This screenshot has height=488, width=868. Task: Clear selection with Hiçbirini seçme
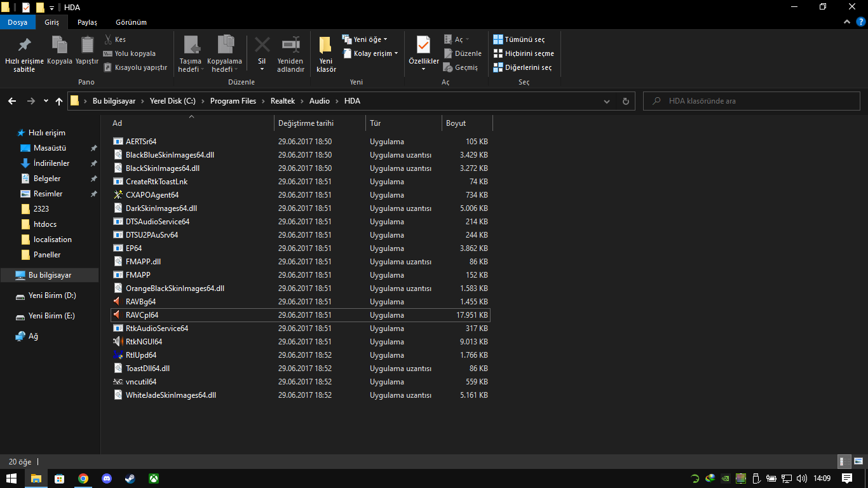click(x=524, y=53)
